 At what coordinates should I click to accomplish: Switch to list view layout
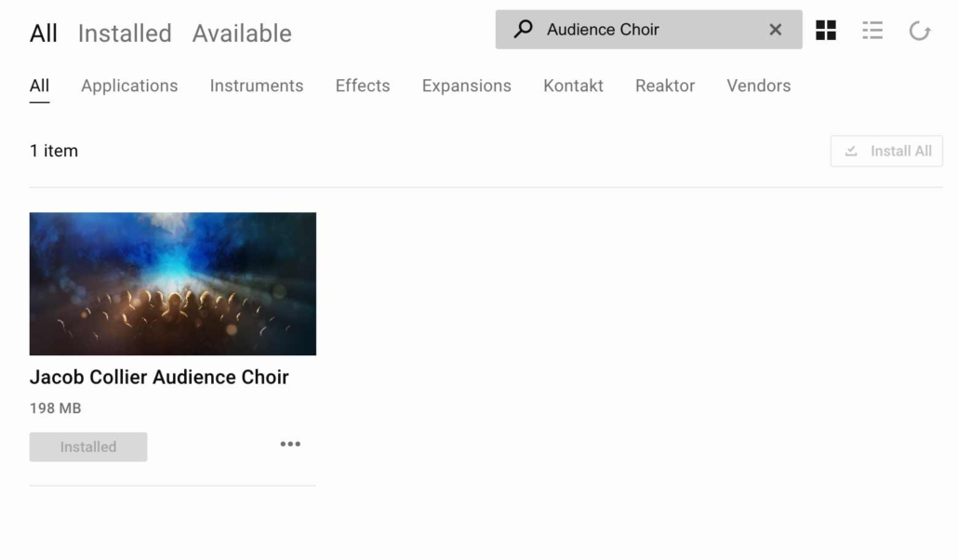click(872, 29)
